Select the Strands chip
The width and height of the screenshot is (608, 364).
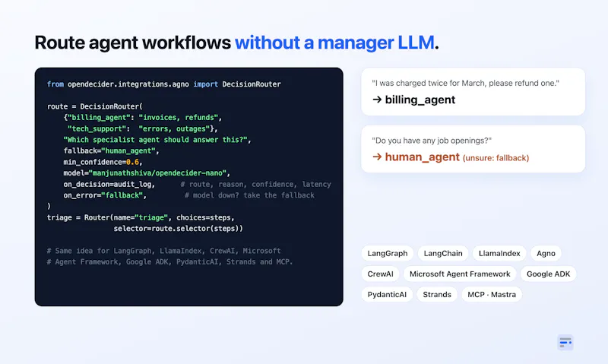click(x=436, y=295)
